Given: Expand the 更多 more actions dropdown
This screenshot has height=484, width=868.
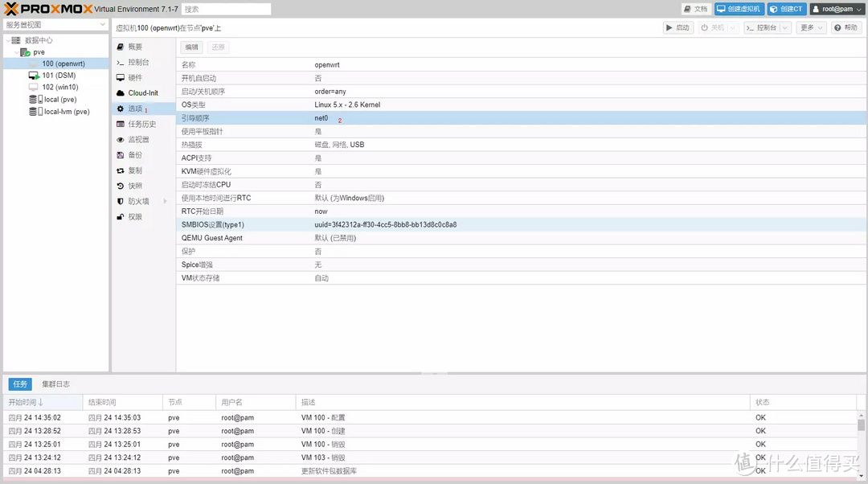Looking at the screenshot, I should click(811, 27).
